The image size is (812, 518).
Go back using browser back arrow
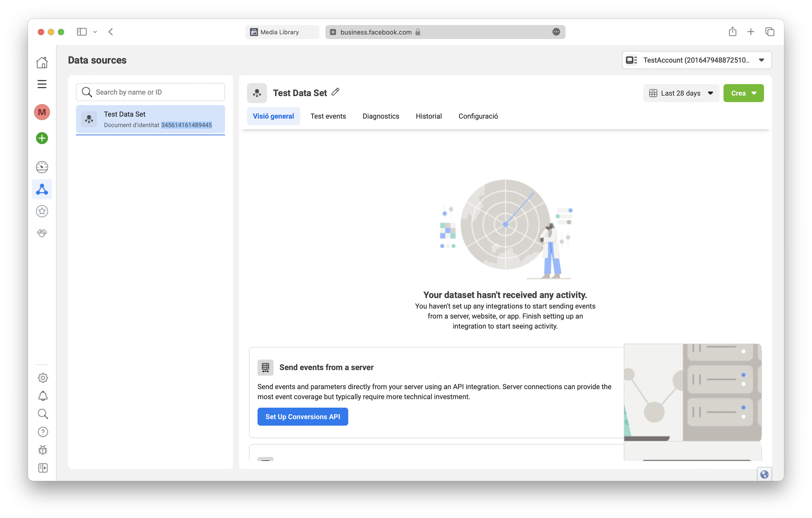pos(110,32)
